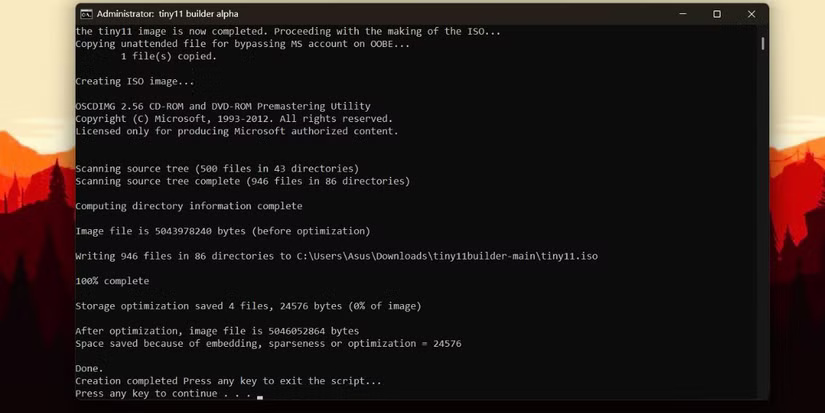Click the "Creating ISO image..." line
The width and height of the screenshot is (825, 413).
[135, 81]
